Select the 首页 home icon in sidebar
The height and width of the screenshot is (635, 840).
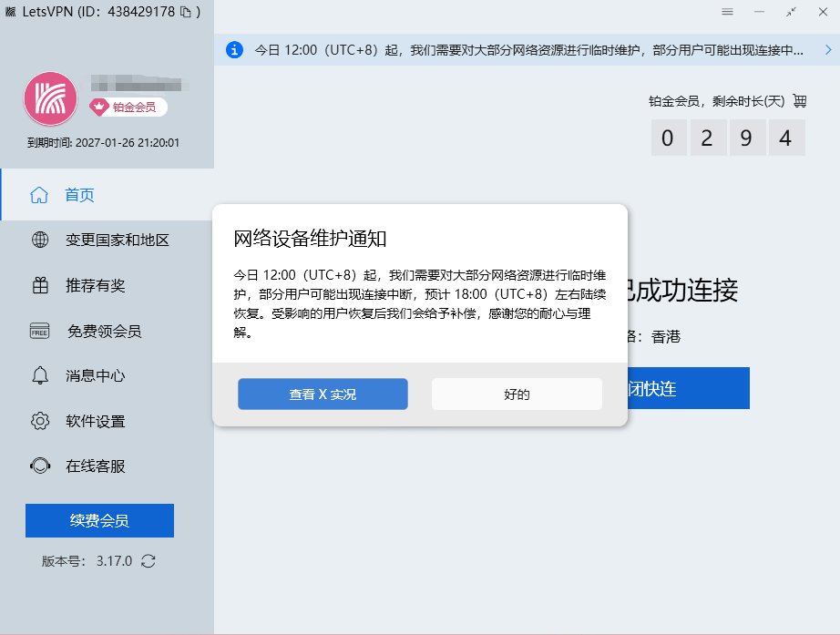click(x=40, y=194)
